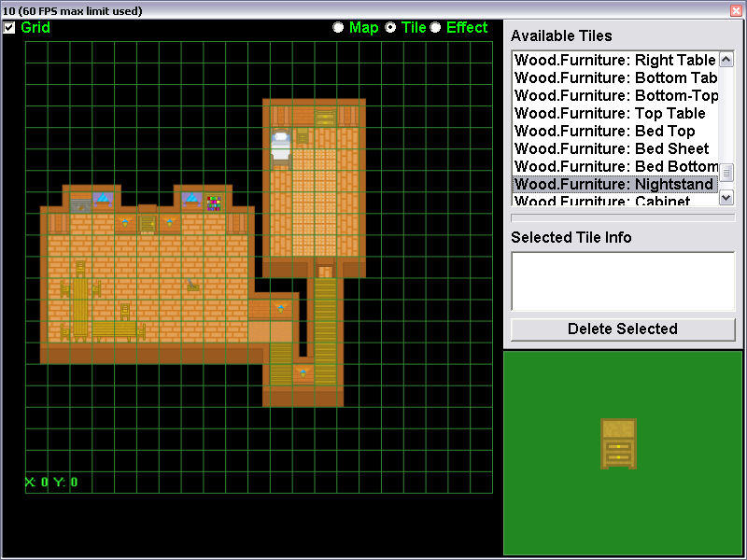This screenshot has width=747, height=560.
Task: Click the horizontal table tile at the bottom
Action: pos(114,330)
